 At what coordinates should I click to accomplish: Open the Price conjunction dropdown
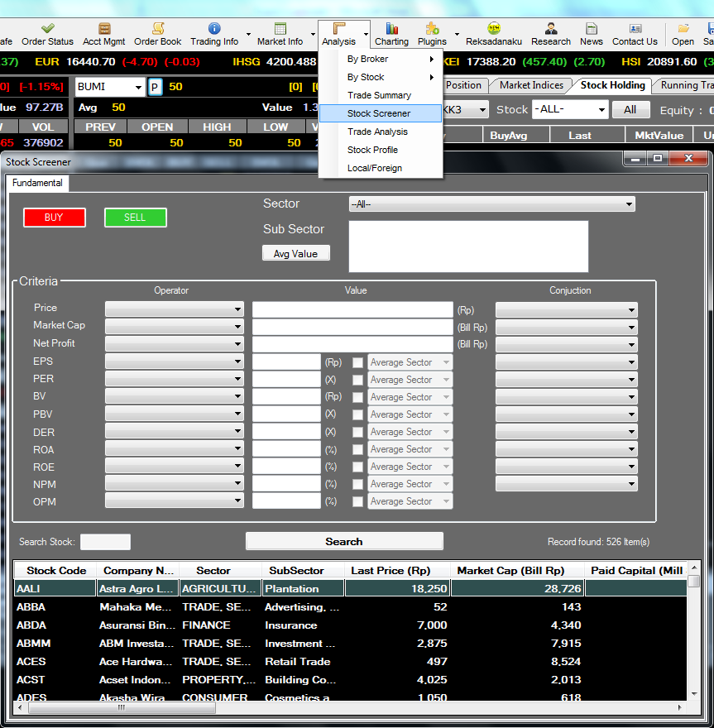click(567, 309)
